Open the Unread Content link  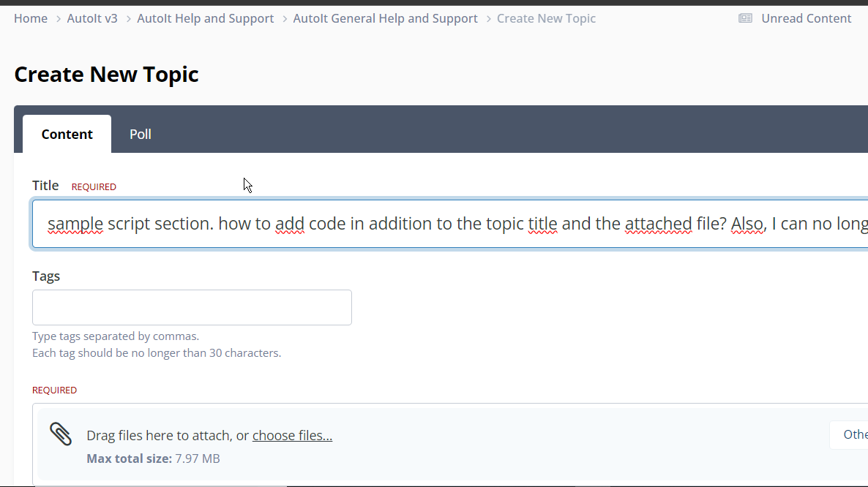[x=806, y=18]
